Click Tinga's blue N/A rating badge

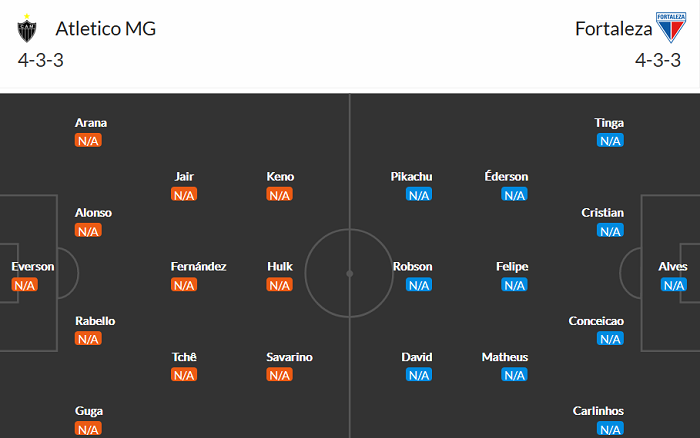(x=609, y=141)
